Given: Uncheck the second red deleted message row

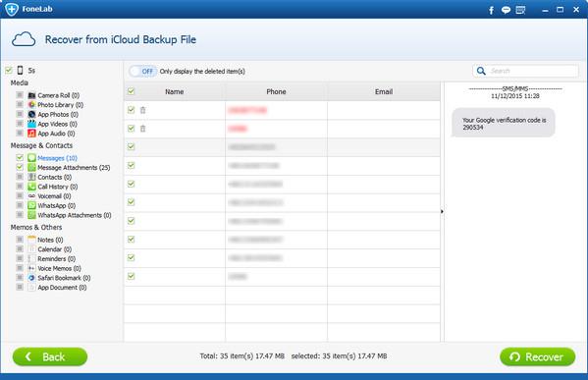Looking at the screenshot, I should (x=132, y=129).
